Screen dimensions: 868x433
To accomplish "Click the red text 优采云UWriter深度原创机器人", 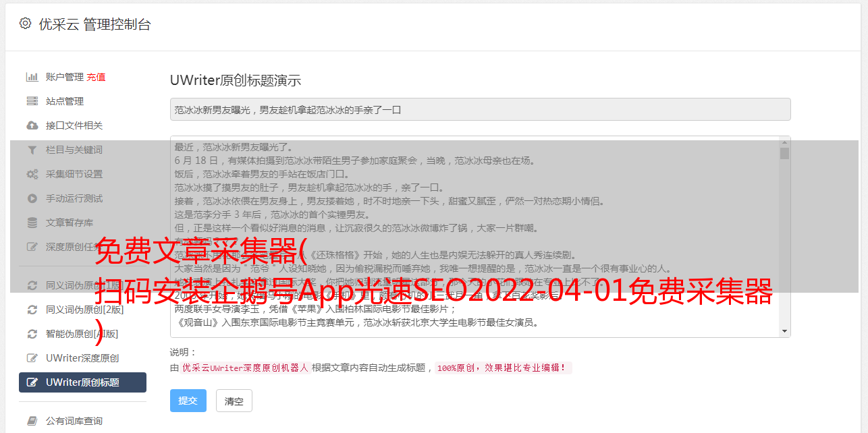I will (x=245, y=368).
